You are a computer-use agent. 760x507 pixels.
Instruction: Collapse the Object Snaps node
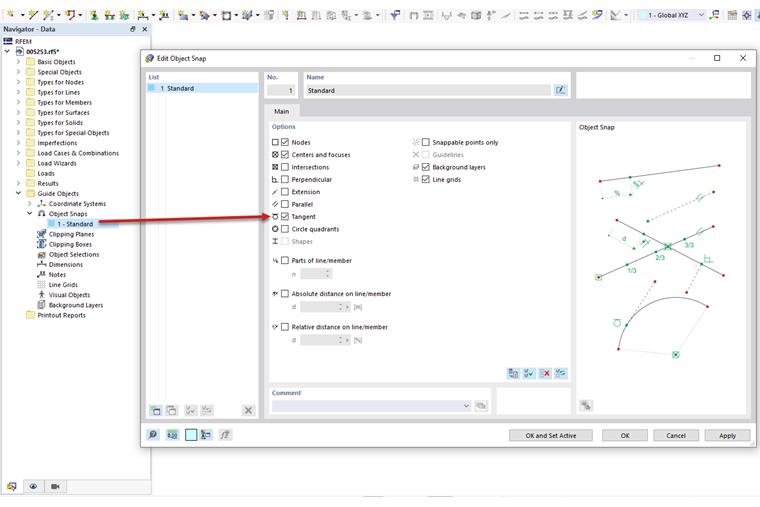click(30, 213)
